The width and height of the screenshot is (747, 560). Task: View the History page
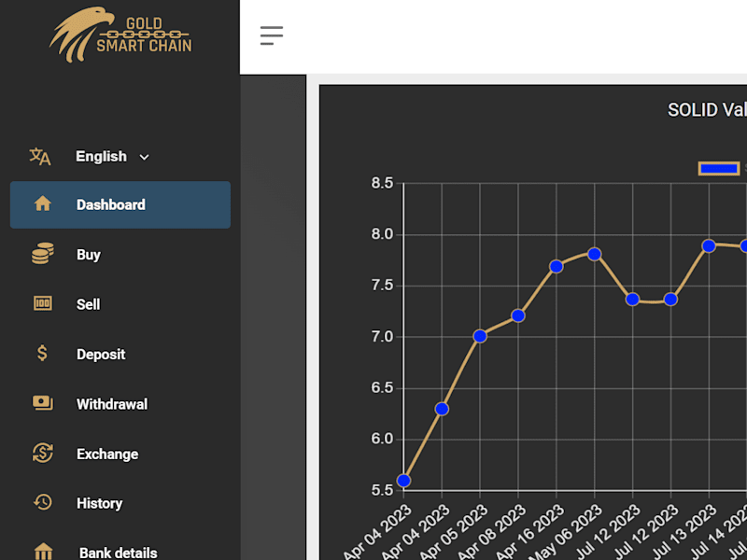click(100, 504)
